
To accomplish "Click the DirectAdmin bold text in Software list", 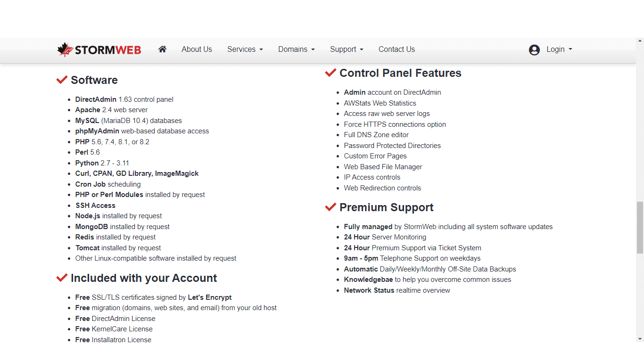I will point(96,99).
